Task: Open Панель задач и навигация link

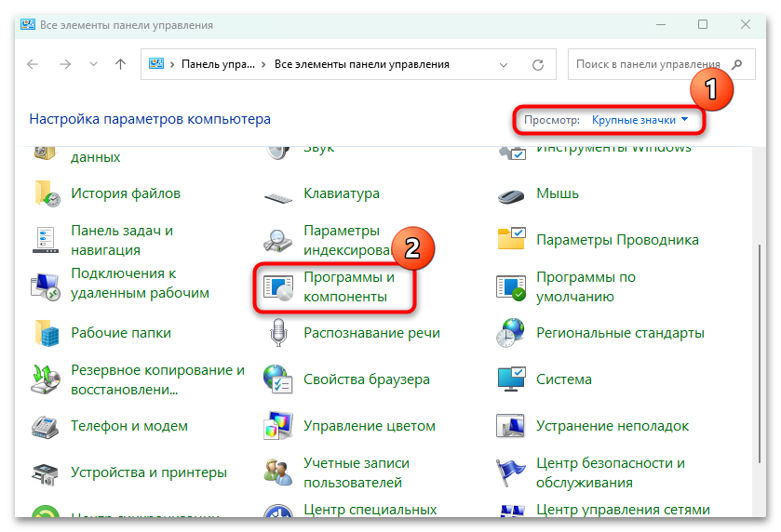Action: [122, 240]
